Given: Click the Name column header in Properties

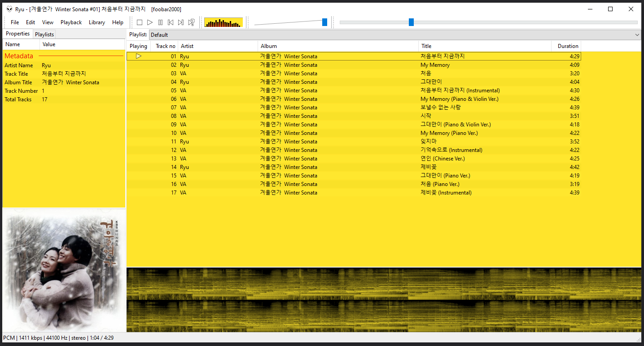Looking at the screenshot, I should 21,44.
